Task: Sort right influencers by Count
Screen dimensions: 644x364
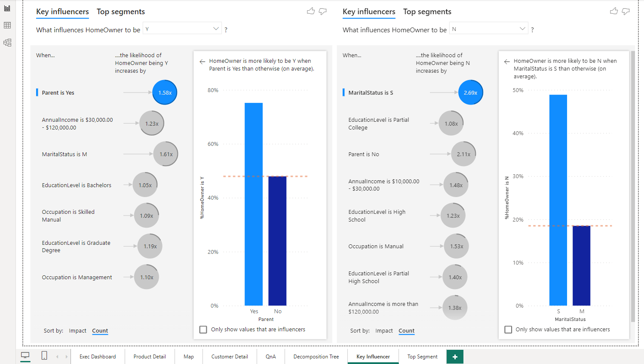Action: tap(406, 331)
